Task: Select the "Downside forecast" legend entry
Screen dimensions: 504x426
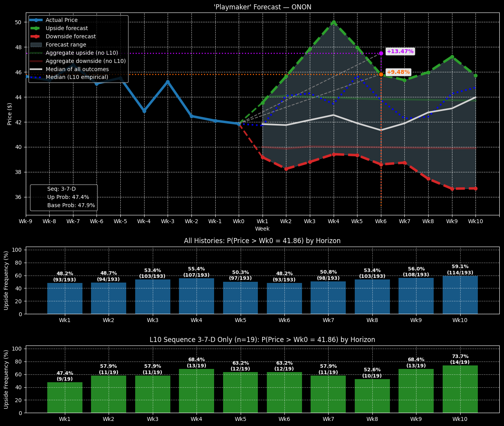Action: pyautogui.click(x=63, y=36)
